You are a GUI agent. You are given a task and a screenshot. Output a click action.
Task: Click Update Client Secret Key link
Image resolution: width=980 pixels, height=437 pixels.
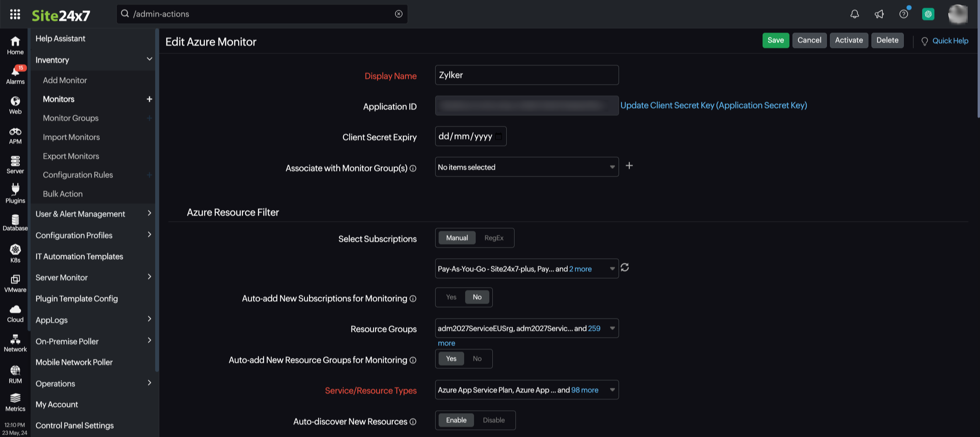pos(713,105)
